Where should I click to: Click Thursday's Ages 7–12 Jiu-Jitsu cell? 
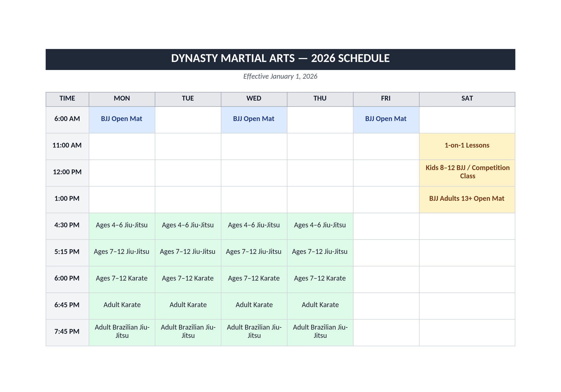(320, 253)
